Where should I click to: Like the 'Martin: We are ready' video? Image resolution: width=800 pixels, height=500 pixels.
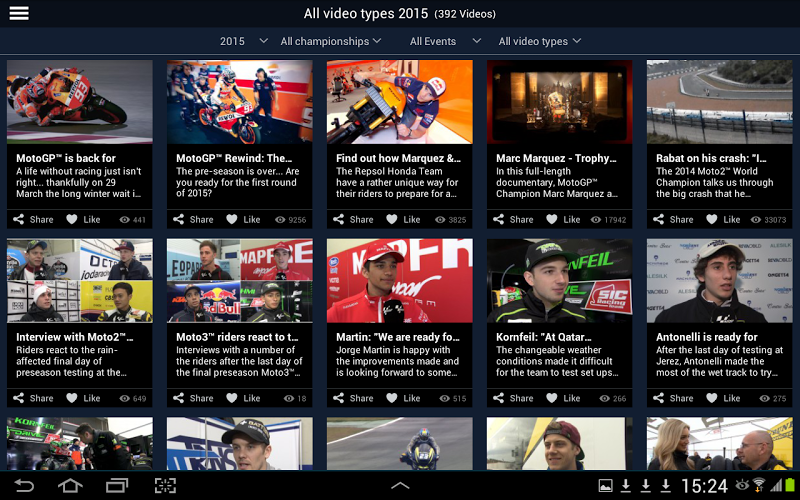tap(403, 398)
